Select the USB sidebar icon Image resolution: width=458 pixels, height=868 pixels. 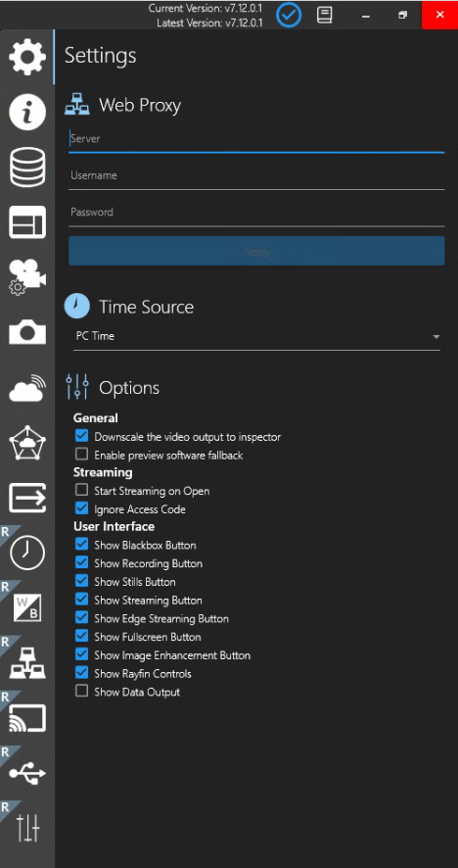[x=27, y=773]
